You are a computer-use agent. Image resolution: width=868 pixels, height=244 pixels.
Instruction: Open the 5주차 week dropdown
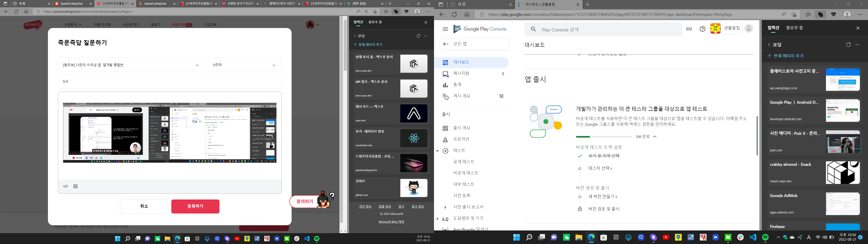[x=245, y=65]
